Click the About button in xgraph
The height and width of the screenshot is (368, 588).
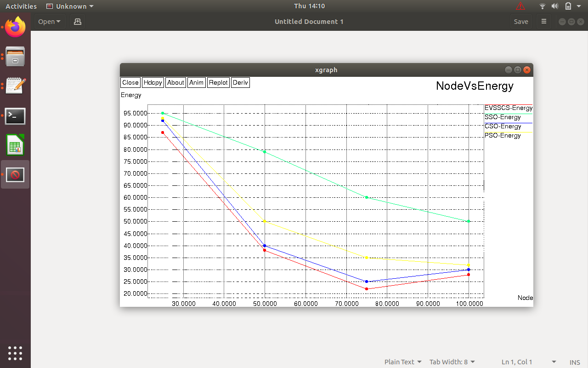[x=175, y=82]
